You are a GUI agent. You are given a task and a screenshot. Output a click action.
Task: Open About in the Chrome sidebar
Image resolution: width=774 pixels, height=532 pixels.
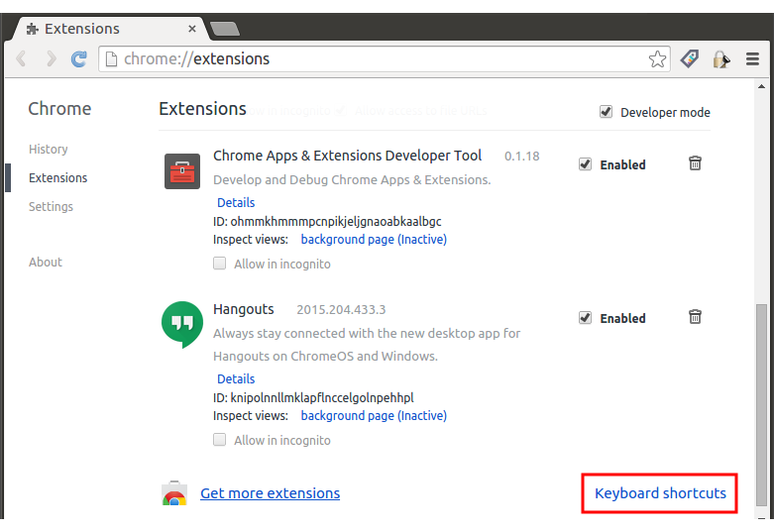[46, 263]
